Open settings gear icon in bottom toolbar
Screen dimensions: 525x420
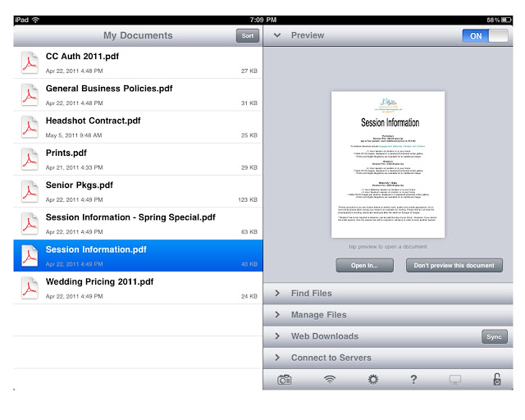pos(372,380)
